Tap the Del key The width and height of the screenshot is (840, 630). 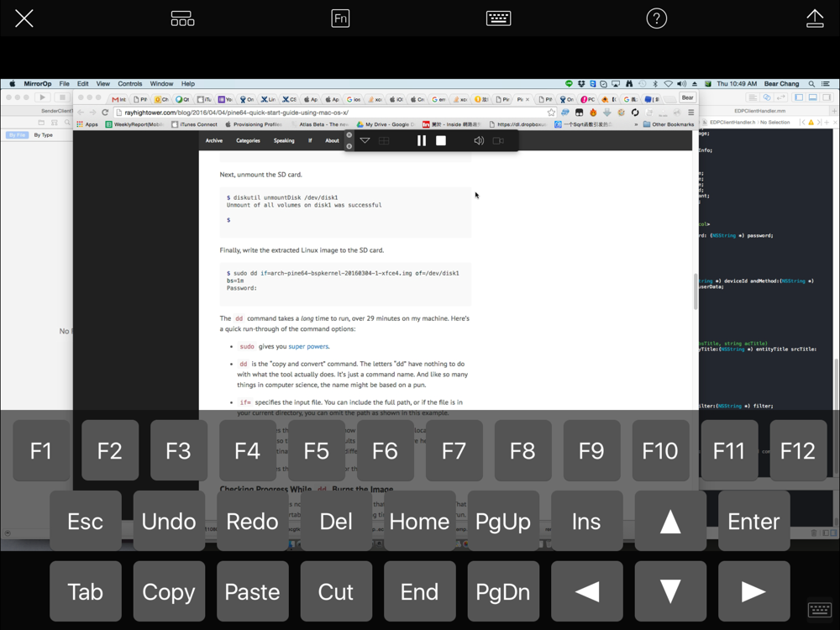click(x=336, y=521)
